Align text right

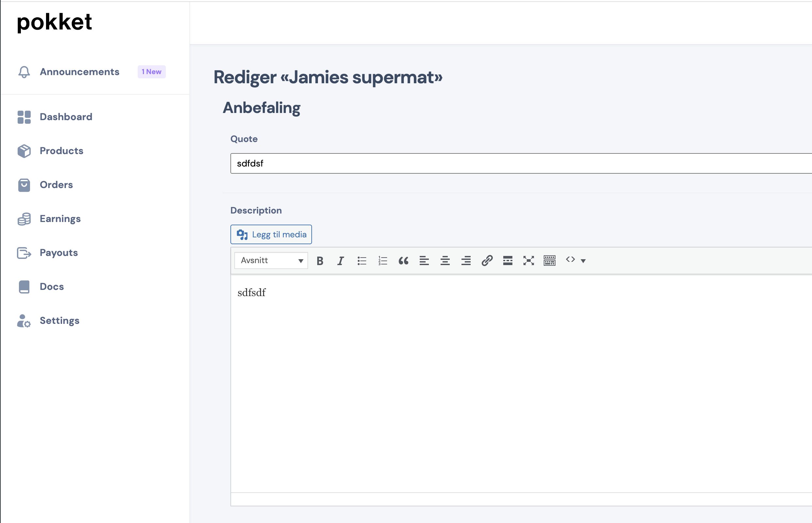466,261
